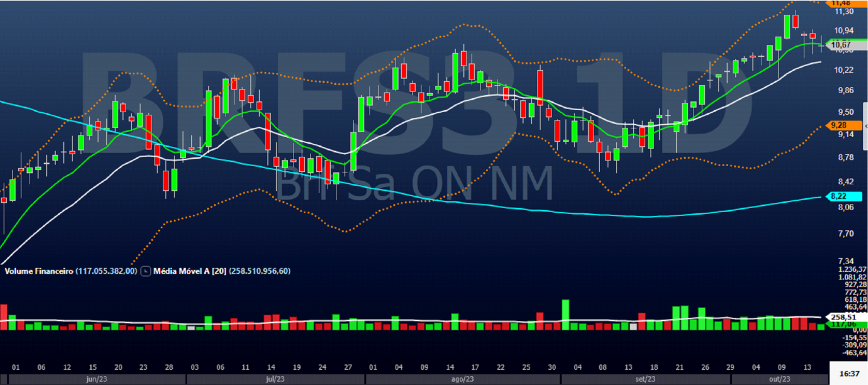This screenshot has width=868, height=385.
Task: Click the last candlestick on the chart
Action: click(x=821, y=45)
